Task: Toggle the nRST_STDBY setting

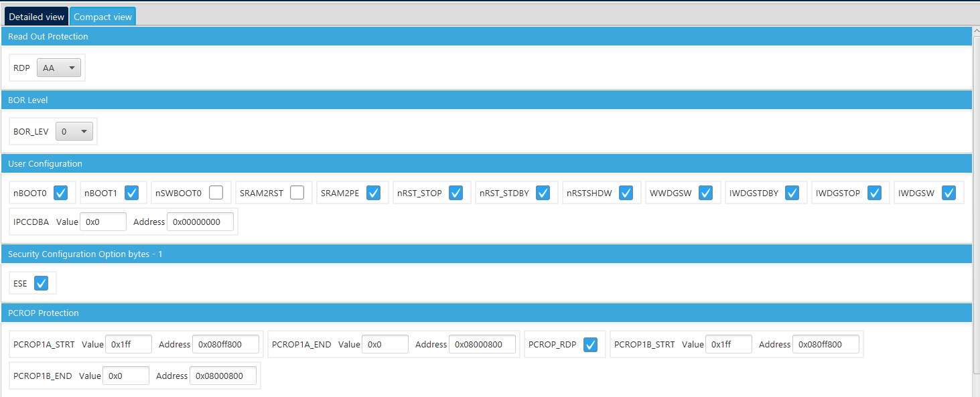Action: click(544, 192)
